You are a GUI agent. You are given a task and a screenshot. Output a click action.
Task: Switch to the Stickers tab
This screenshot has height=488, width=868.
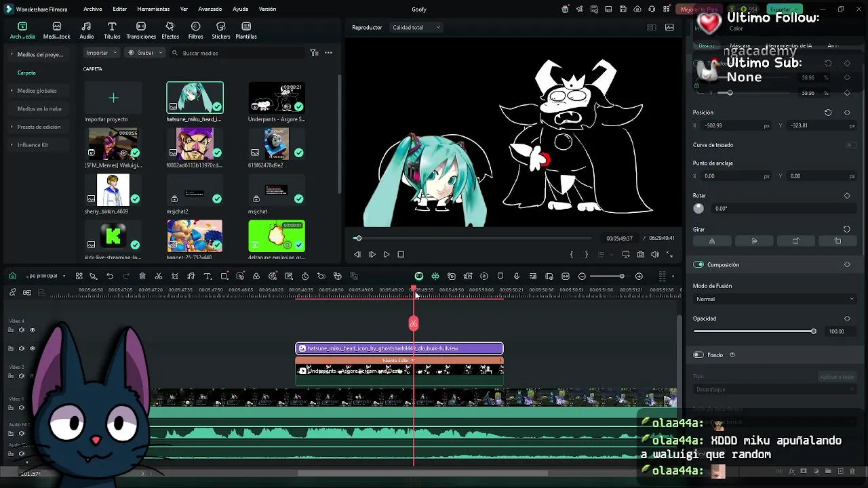[221, 30]
